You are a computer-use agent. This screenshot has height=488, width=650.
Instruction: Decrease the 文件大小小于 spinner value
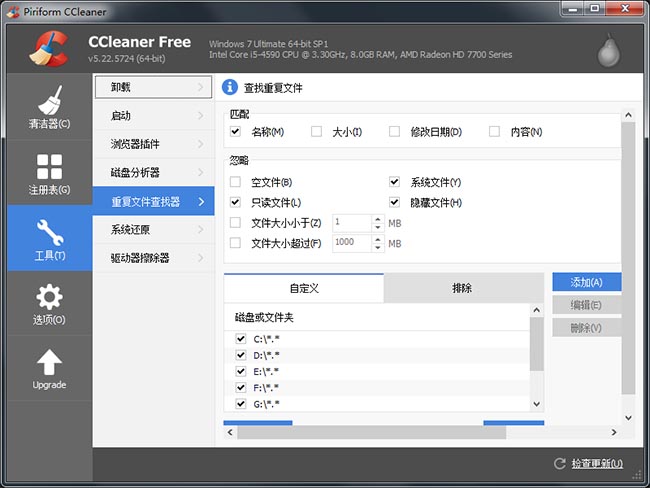tap(377, 227)
